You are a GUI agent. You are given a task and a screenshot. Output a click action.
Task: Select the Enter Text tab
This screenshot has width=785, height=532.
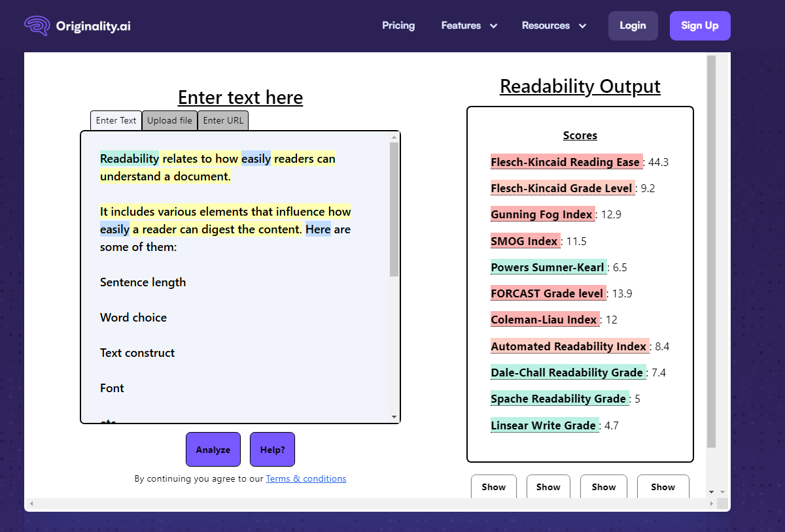click(x=116, y=120)
